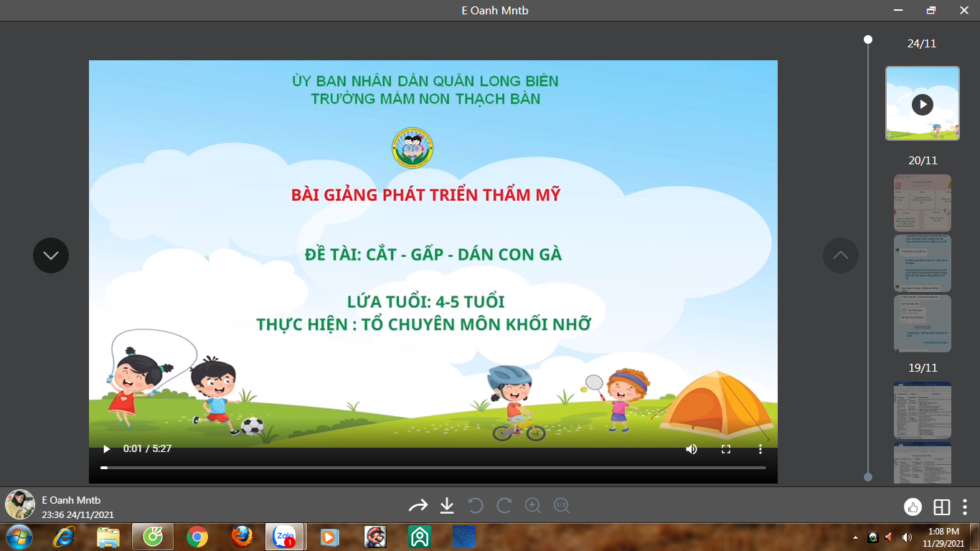Go to previous media with up chevron
Viewport: 980px width, 551px height.
(x=840, y=255)
